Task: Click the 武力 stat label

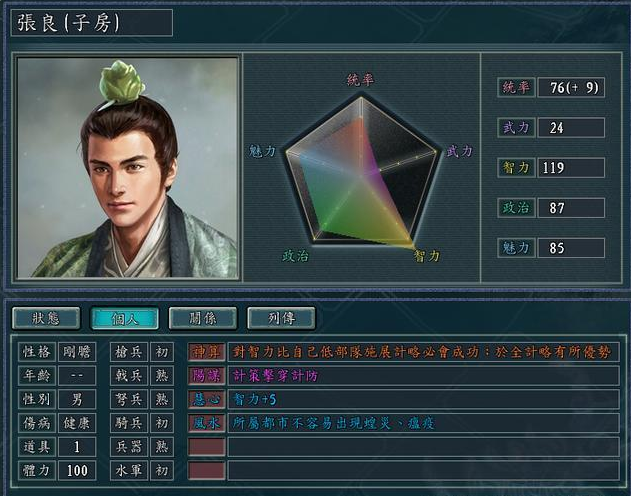Action: tap(516, 128)
